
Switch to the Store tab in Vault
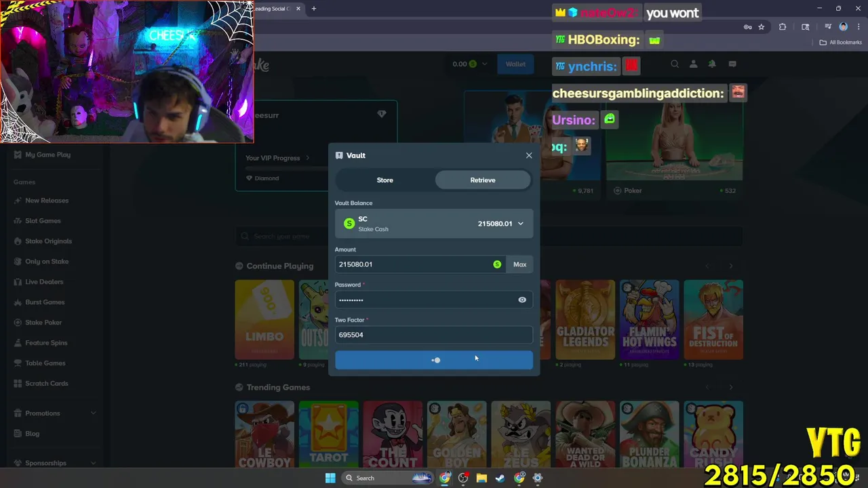[384, 180]
